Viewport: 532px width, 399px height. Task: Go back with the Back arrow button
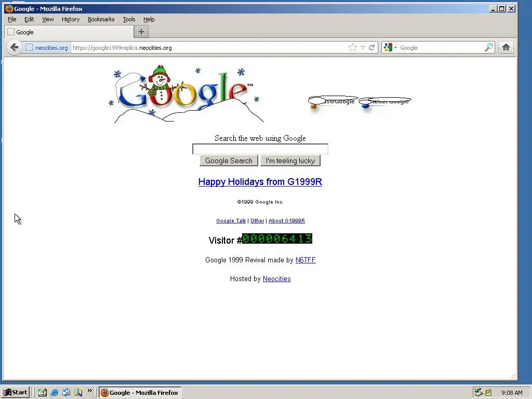coord(14,47)
